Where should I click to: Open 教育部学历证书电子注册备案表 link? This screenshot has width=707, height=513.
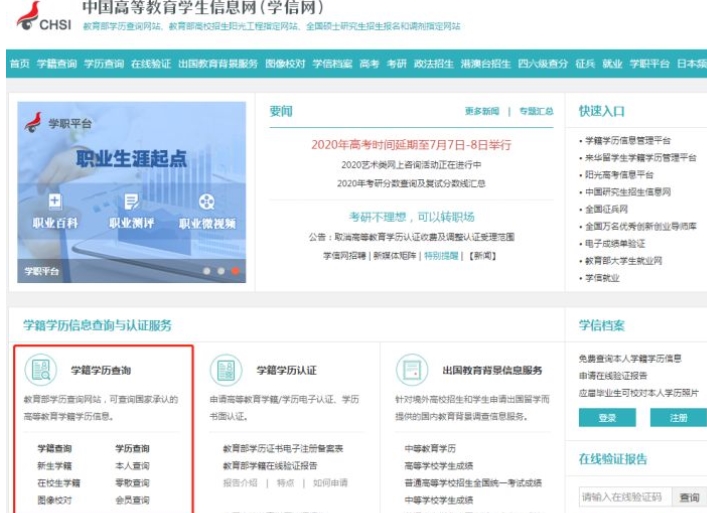(283, 449)
